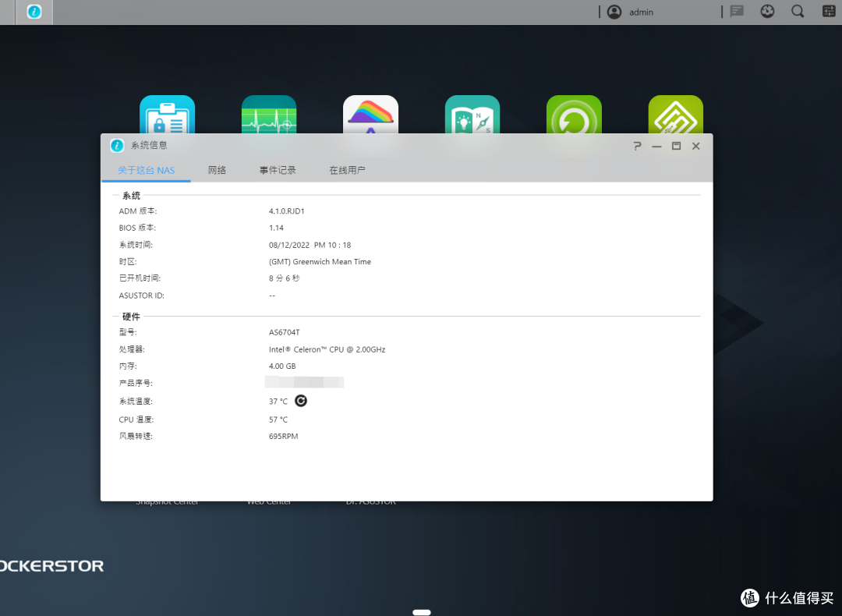The width and height of the screenshot is (842, 616).
Task: Open the book and compass help app
Action: pos(472,115)
